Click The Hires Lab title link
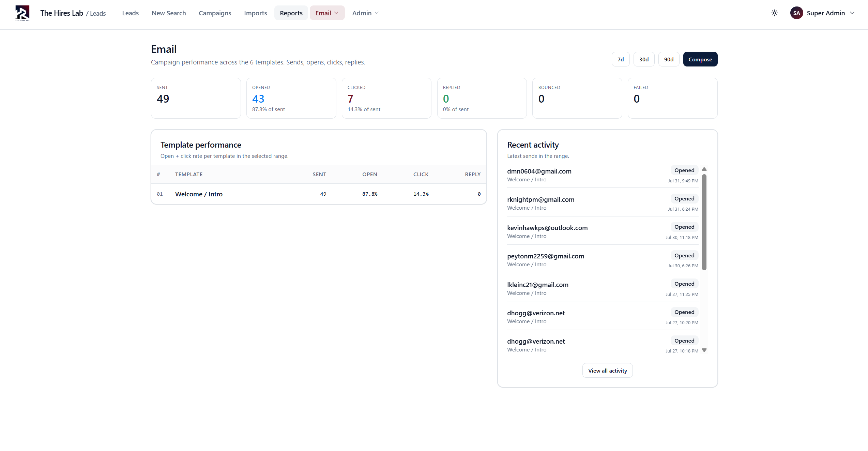The height and width of the screenshot is (451, 868). [62, 13]
